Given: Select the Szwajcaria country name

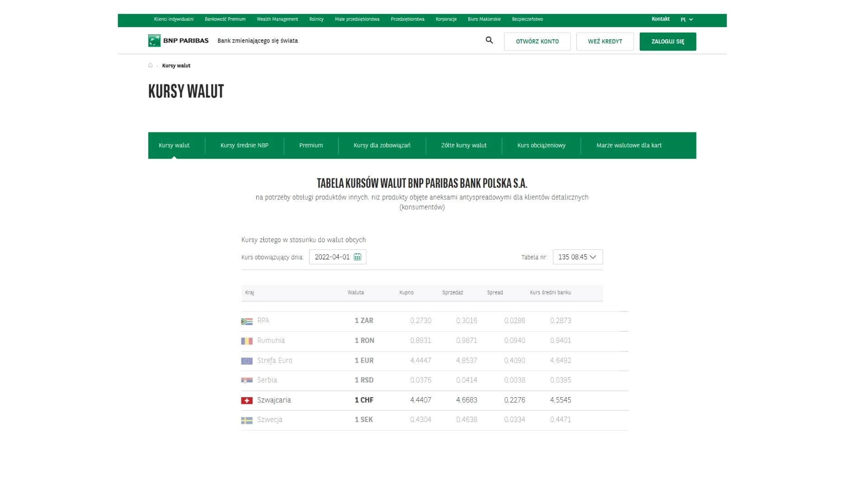Looking at the screenshot, I should tap(274, 400).
